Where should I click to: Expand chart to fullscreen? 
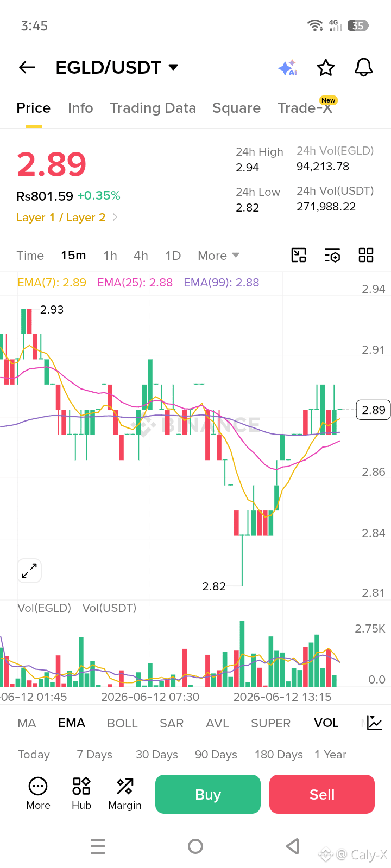click(29, 571)
